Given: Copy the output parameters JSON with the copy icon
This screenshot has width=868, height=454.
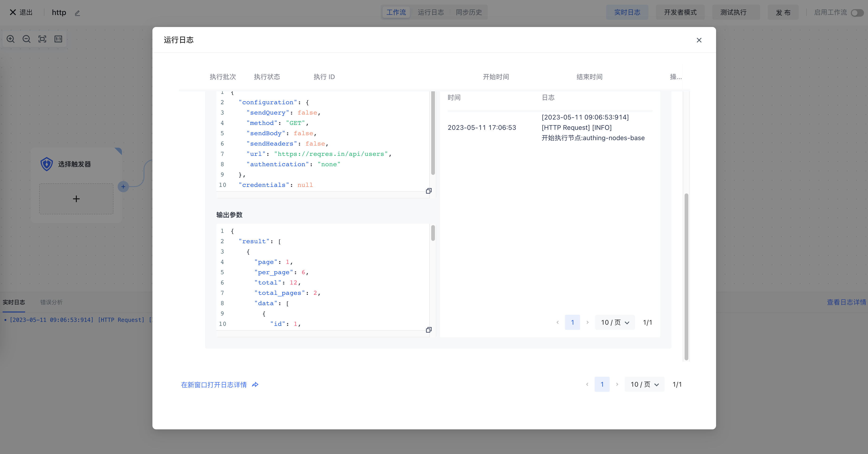Looking at the screenshot, I should point(429,330).
